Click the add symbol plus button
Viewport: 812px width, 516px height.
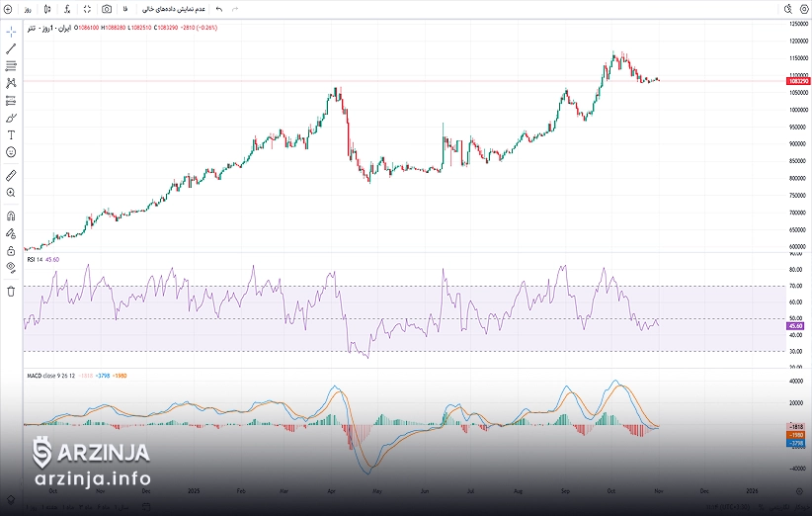(x=8, y=9)
